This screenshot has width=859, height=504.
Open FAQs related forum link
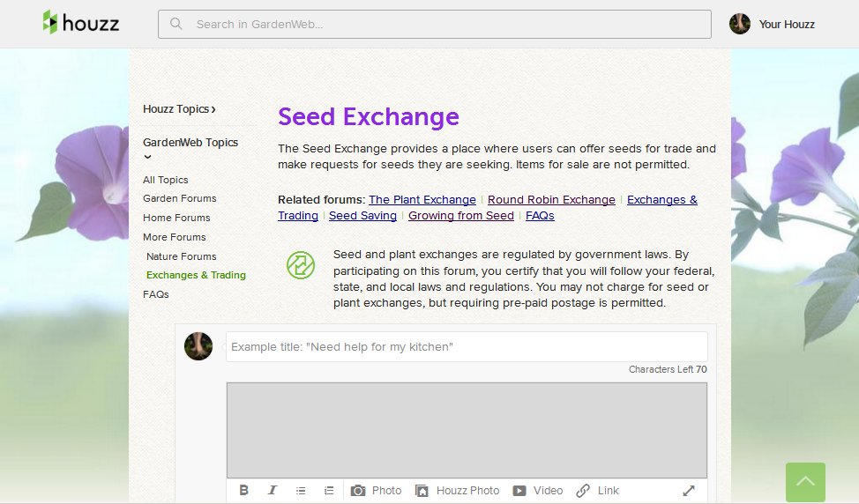click(x=540, y=216)
